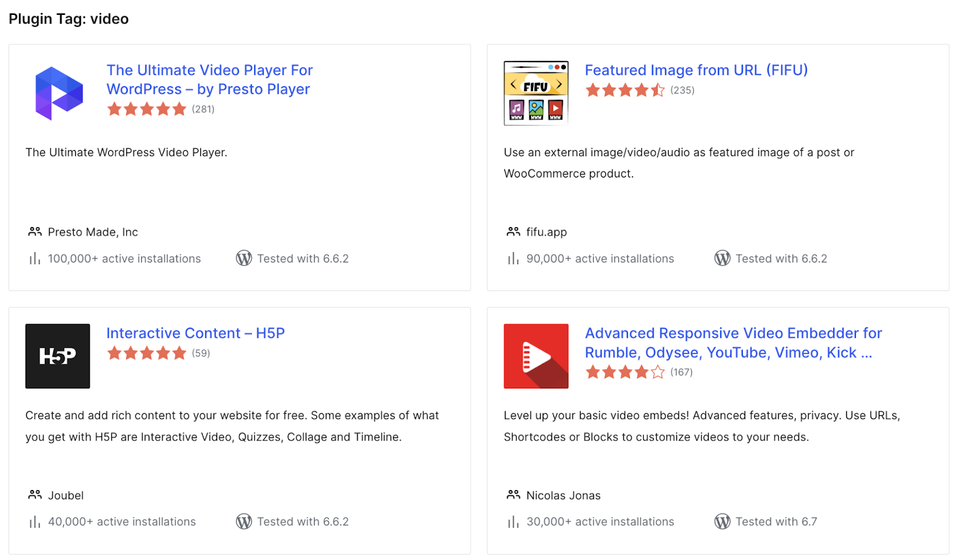Click 'The Ultimate WordPress Video Player.' description
957x560 pixels.
click(126, 152)
